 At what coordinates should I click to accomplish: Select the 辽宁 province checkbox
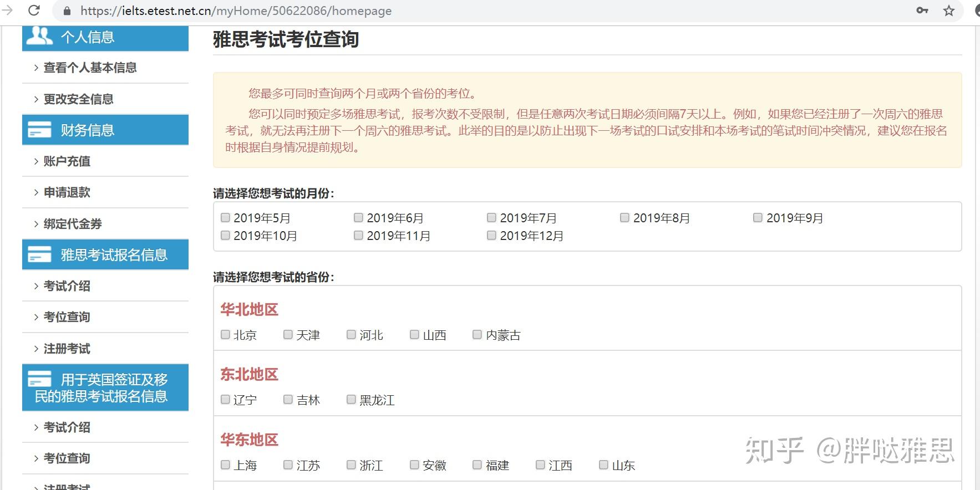[225, 399]
